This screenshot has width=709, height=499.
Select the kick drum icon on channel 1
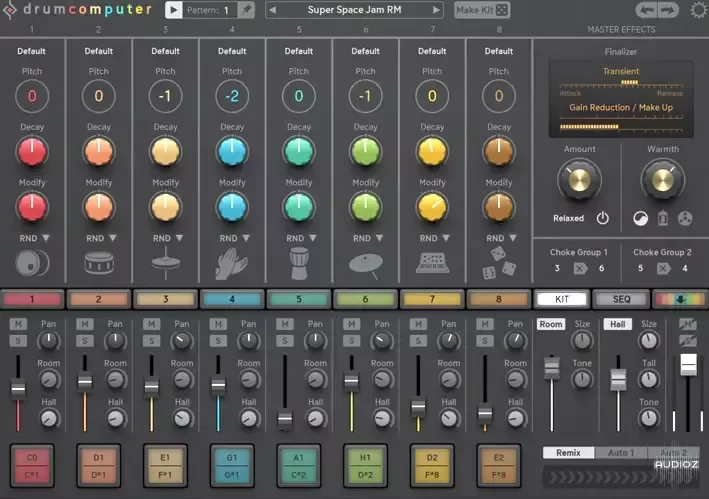coord(32,263)
